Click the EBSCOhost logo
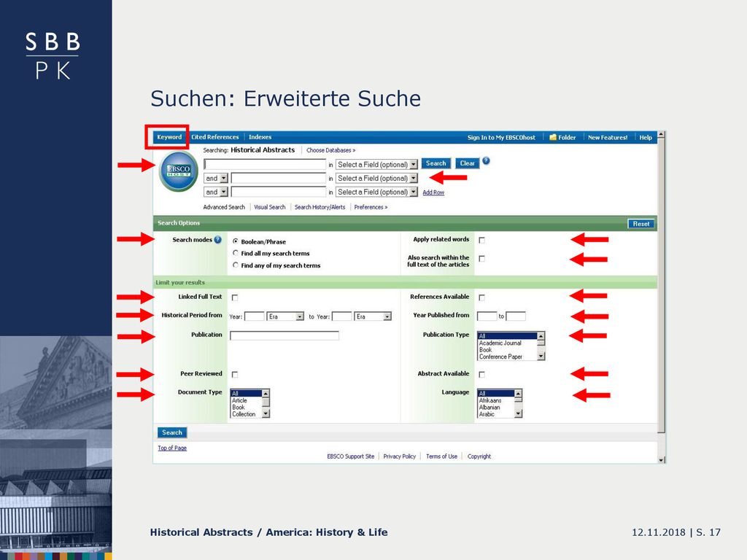747x560 pixels. (179, 171)
